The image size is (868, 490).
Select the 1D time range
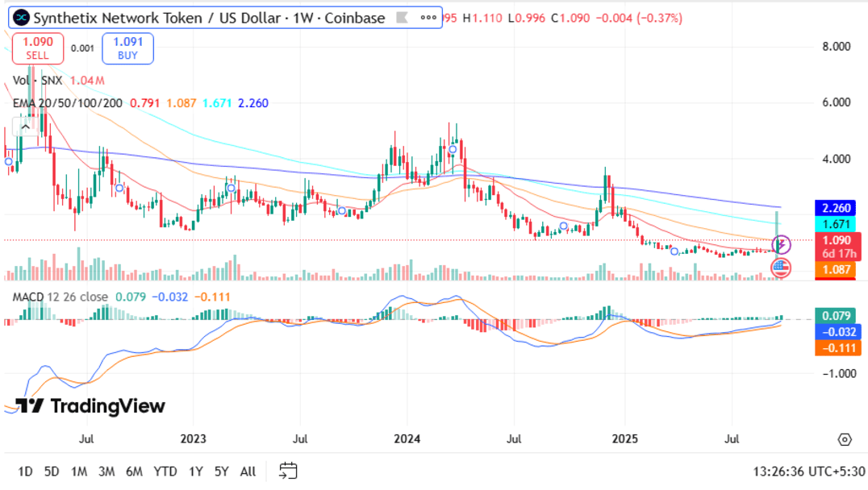pyautogui.click(x=25, y=471)
